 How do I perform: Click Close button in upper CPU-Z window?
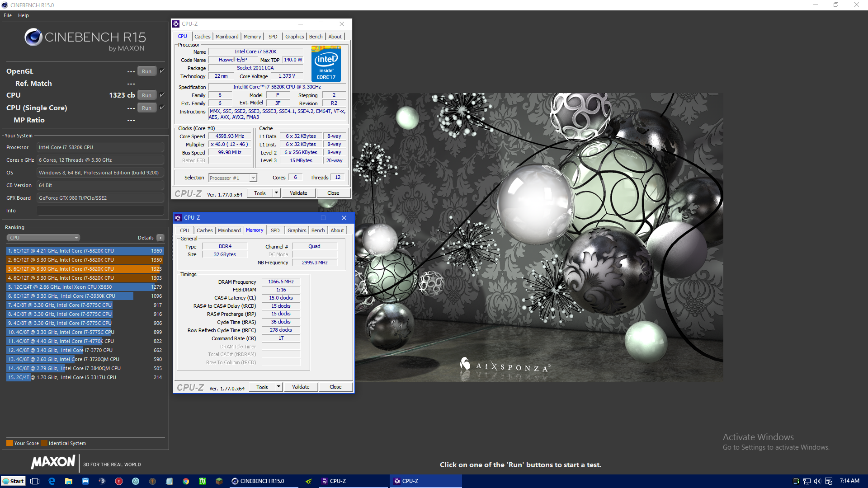[333, 193]
